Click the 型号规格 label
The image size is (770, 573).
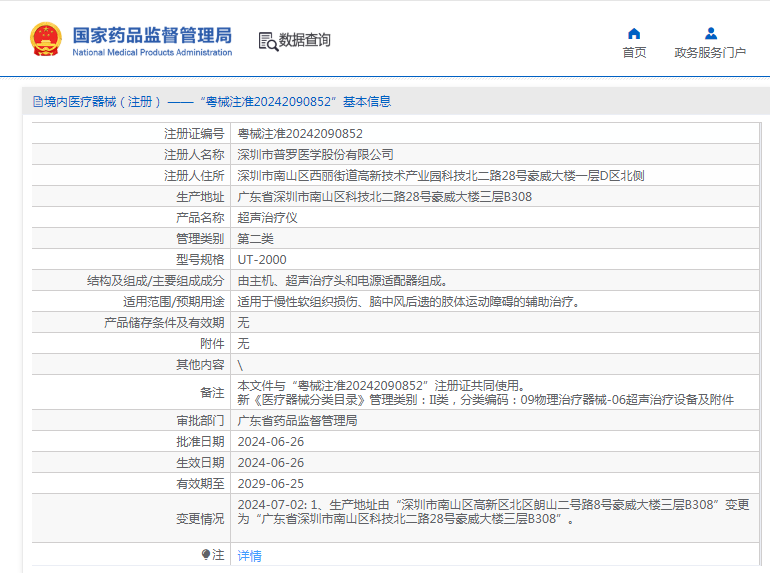pyautogui.click(x=200, y=260)
